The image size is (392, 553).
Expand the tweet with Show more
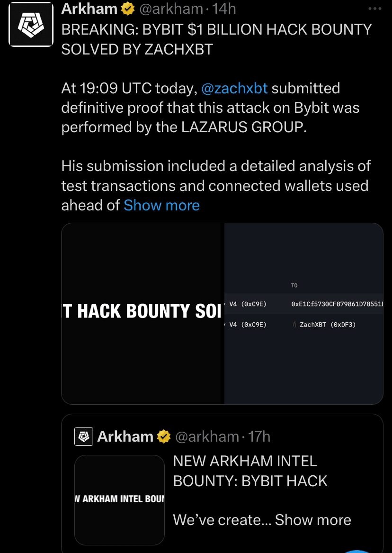161,205
